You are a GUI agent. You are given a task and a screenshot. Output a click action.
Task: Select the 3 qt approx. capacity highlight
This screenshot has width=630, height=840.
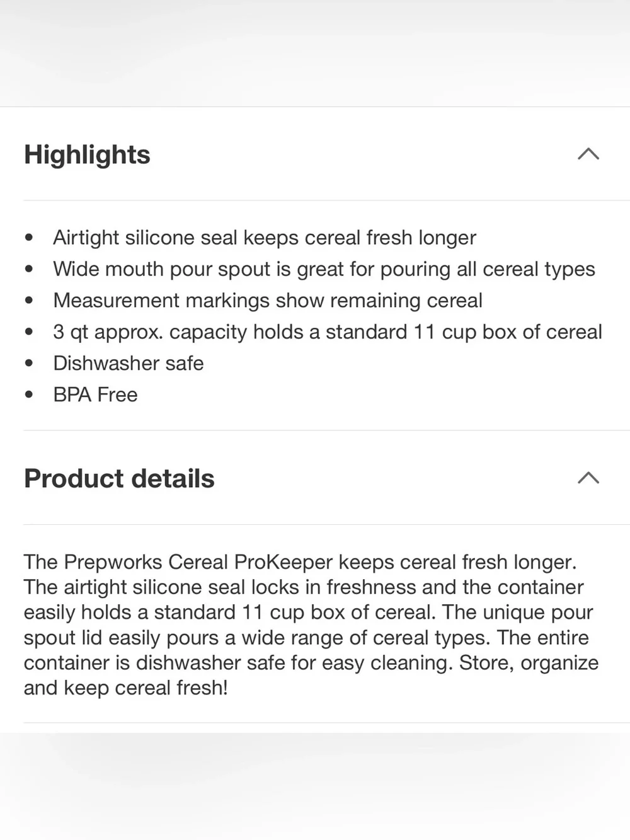pyautogui.click(x=328, y=332)
